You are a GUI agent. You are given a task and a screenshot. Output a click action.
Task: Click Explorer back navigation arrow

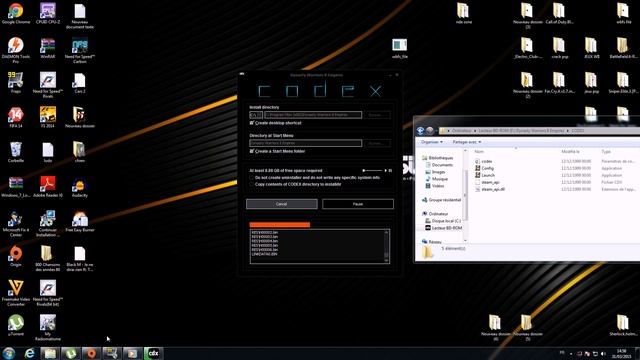(x=420, y=131)
